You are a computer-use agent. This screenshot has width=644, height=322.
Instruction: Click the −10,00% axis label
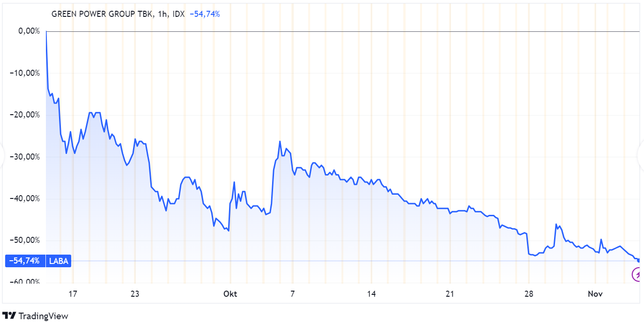coord(26,73)
